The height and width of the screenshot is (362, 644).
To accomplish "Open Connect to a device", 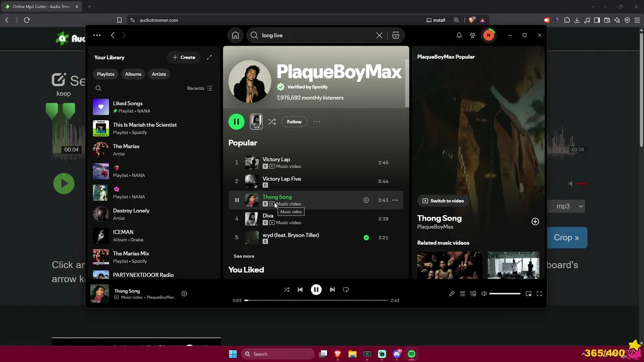I will click(473, 294).
